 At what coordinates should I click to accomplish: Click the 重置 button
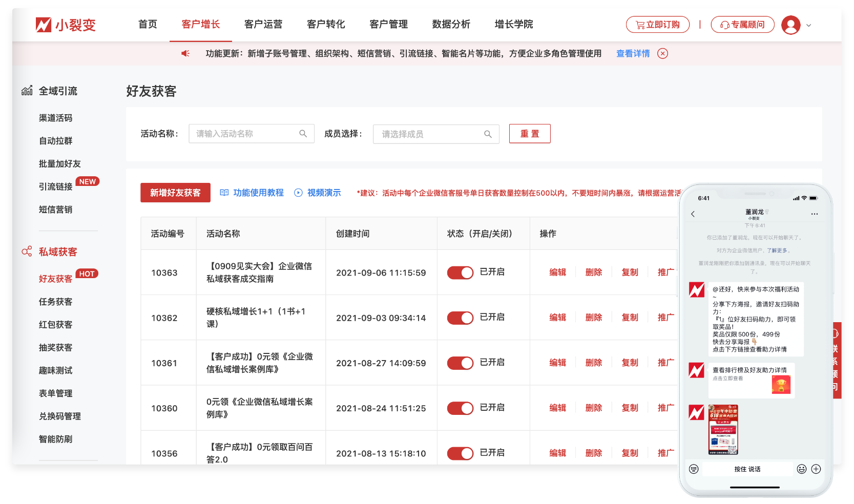coord(530,134)
